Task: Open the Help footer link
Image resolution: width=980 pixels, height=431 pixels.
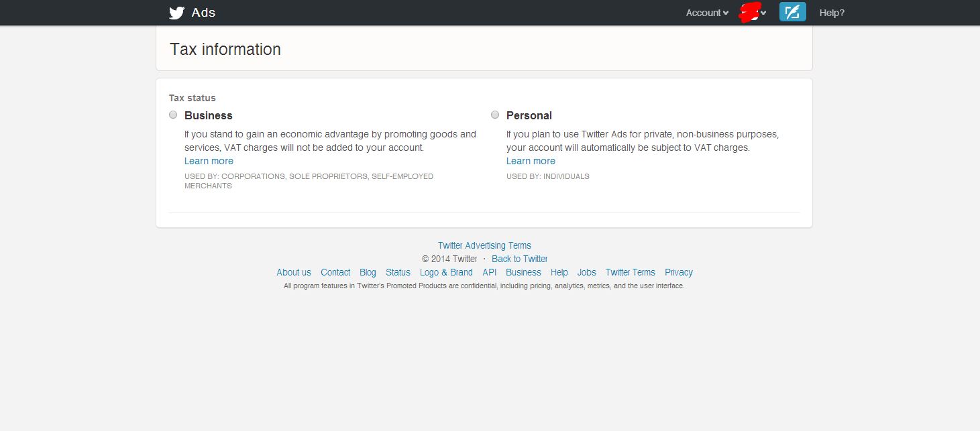Action: [x=559, y=272]
